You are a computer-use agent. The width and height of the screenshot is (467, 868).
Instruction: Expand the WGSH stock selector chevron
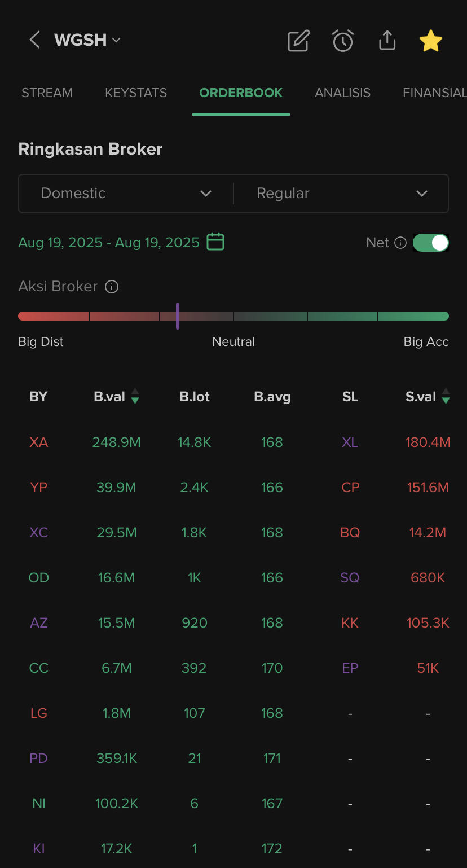[x=116, y=40]
